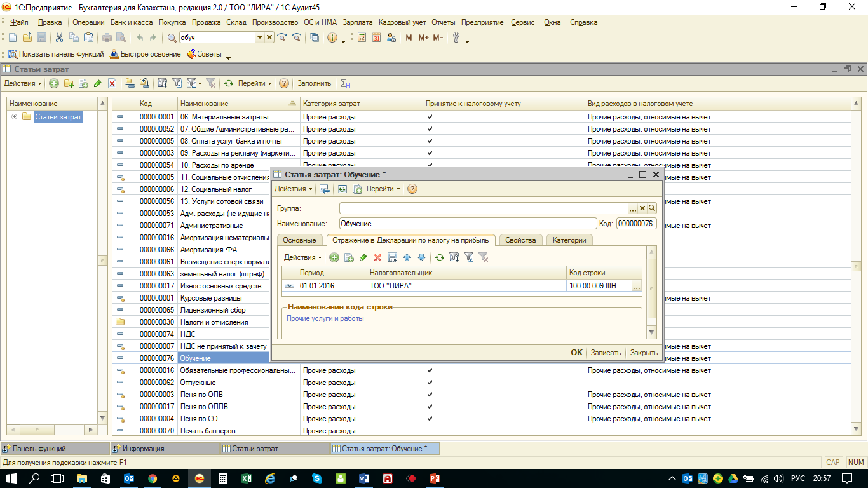Open Skype from the Windows taskbar

pos(316,478)
